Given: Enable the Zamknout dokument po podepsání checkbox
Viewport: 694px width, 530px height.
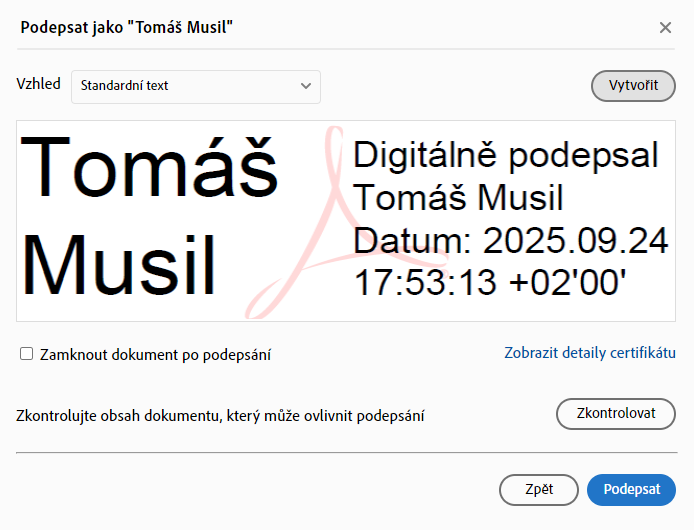Looking at the screenshot, I should (x=27, y=354).
